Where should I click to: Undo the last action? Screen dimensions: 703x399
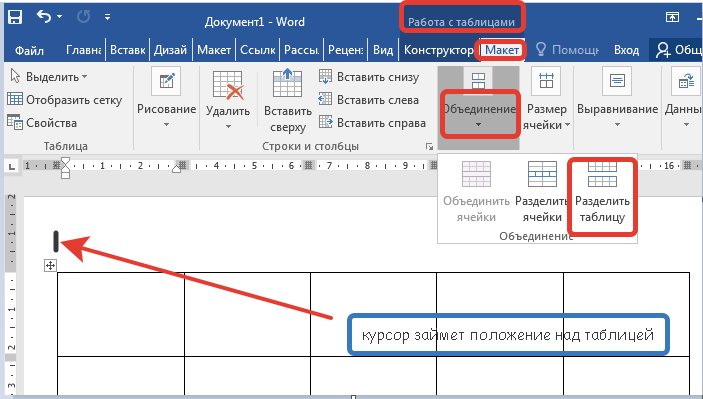tap(43, 17)
